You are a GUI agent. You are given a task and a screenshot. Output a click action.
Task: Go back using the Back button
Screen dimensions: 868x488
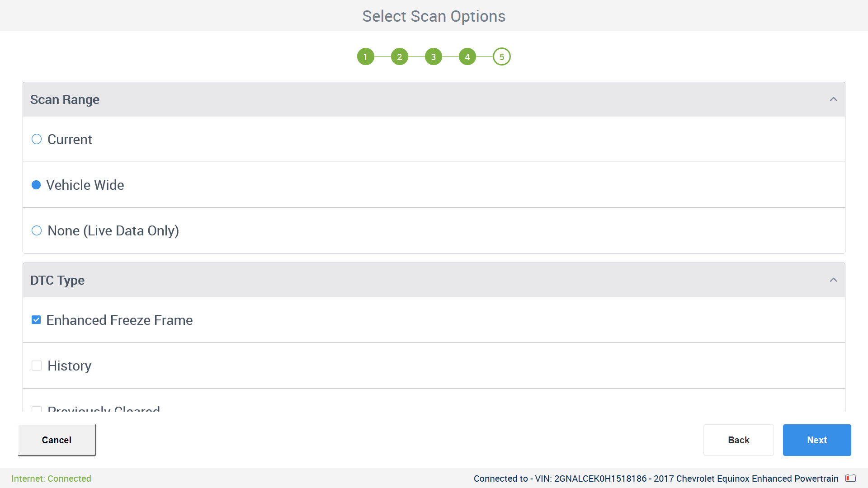click(738, 440)
